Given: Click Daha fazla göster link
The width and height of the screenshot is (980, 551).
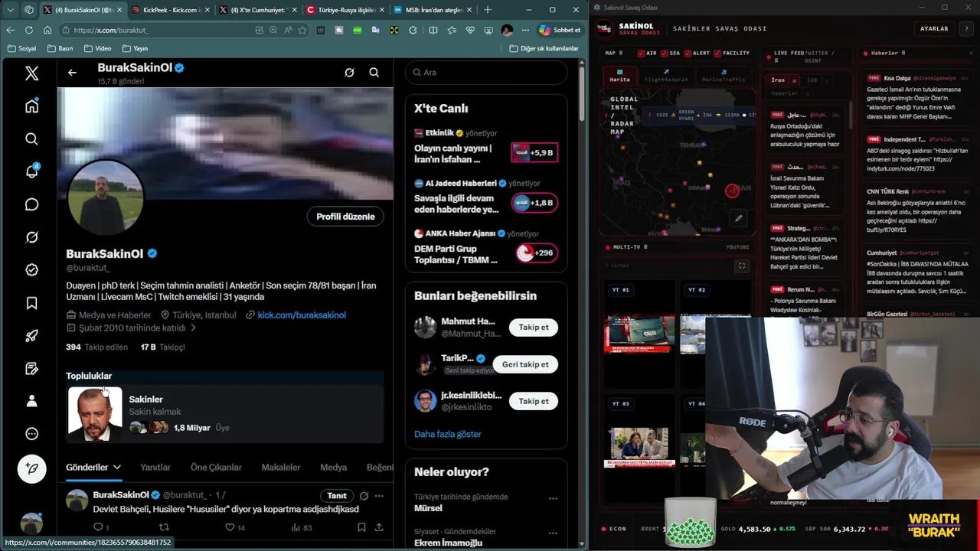Looking at the screenshot, I should (448, 434).
